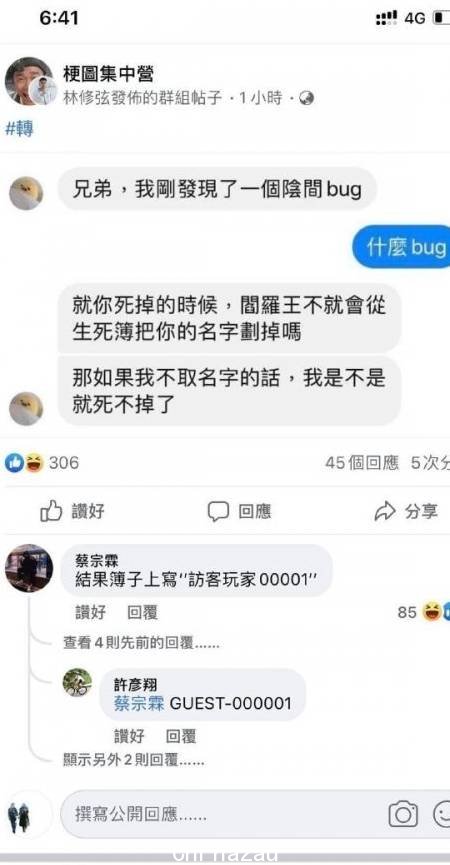Open the 梗圖集中營 group name
This screenshot has height=865, width=450.
pos(108,74)
